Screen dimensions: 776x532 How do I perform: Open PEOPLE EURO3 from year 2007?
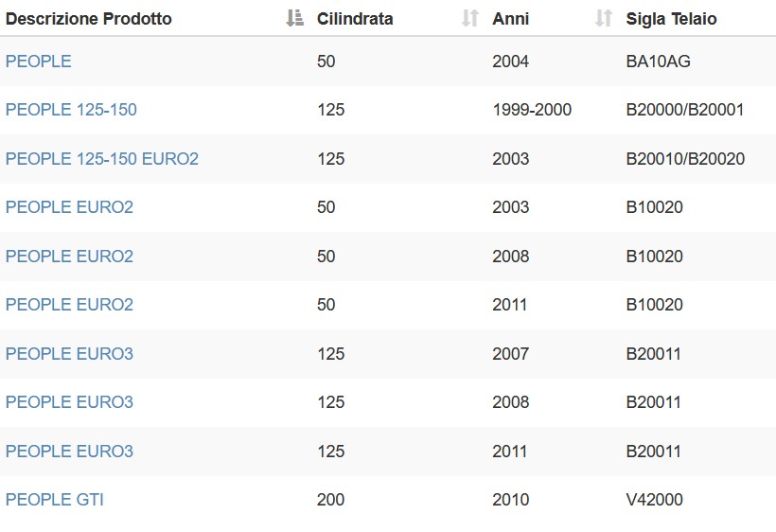pyautogui.click(x=69, y=354)
